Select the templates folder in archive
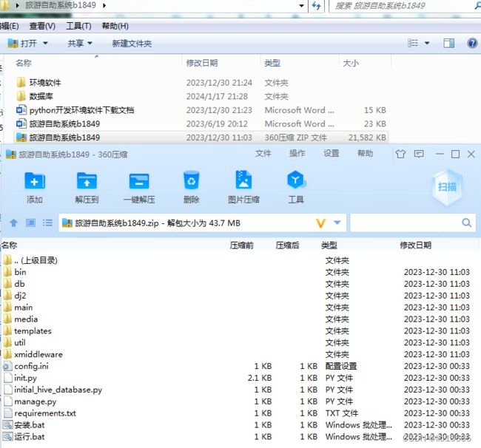 tap(27, 331)
